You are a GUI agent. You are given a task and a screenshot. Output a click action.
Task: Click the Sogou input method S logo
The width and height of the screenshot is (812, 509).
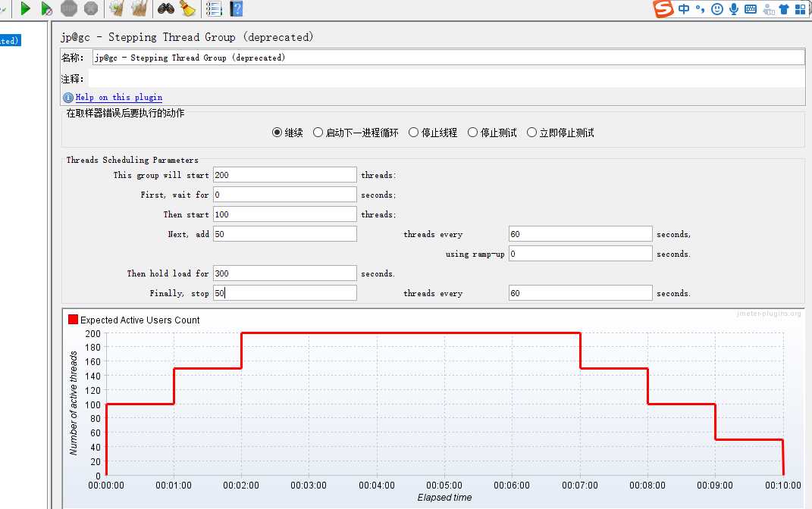(x=663, y=8)
